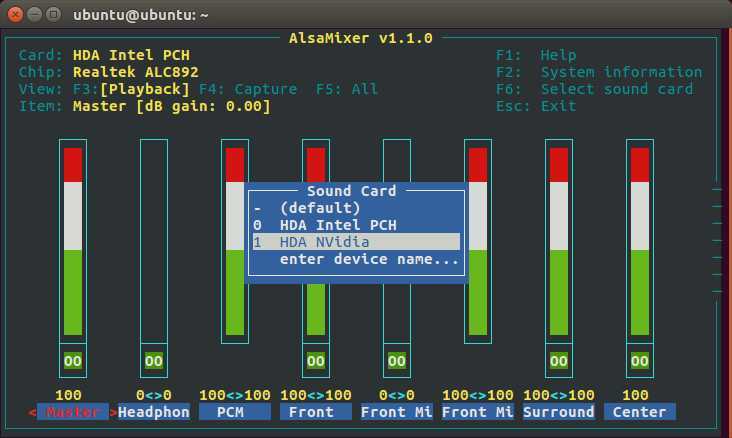The width and height of the screenshot is (732, 438).
Task: Toggle Surround channel mute indicator
Action: [x=559, y=360]
